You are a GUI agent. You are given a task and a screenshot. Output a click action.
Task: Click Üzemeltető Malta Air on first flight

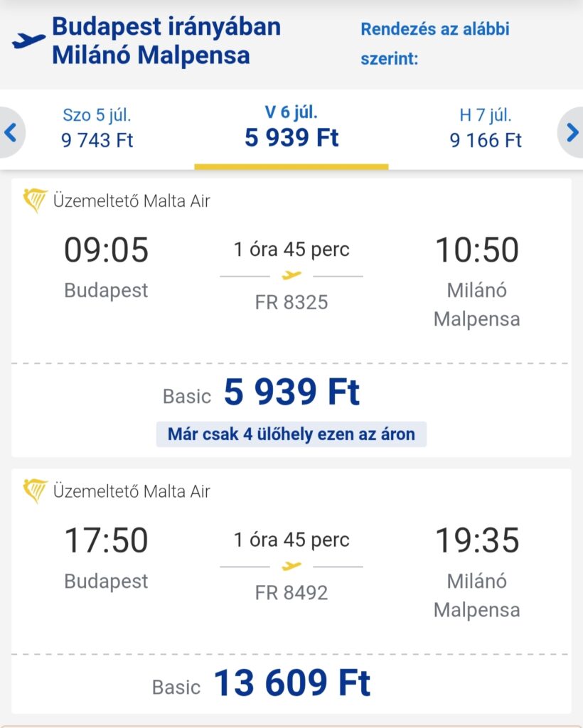coord(132,201)
